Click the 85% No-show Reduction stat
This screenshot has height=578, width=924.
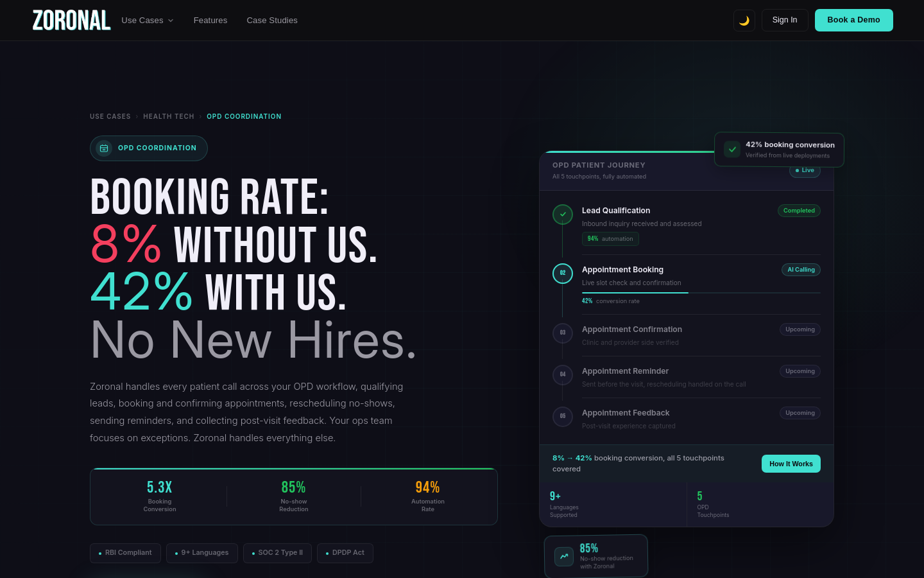[x=294, y=496]
